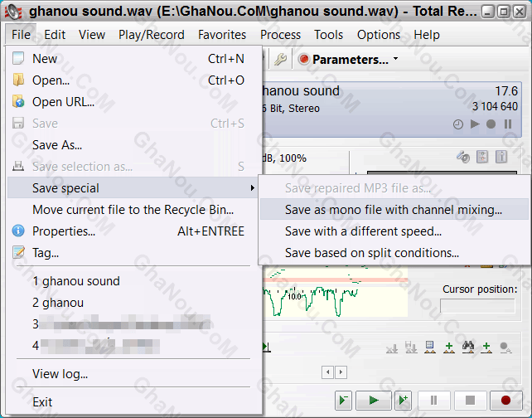Open the Tag... editor entry
Viewport: 532px width, 418px height.
click(133, 253)
